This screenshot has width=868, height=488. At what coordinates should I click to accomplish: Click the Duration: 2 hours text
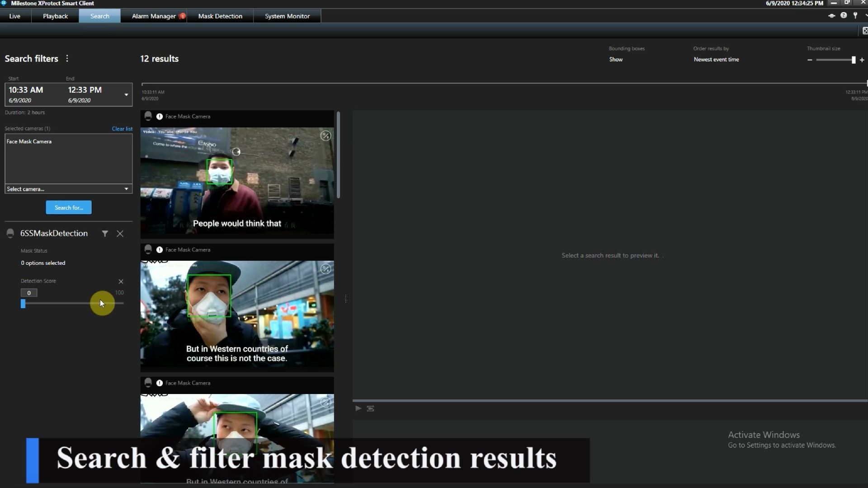(25, 113)
